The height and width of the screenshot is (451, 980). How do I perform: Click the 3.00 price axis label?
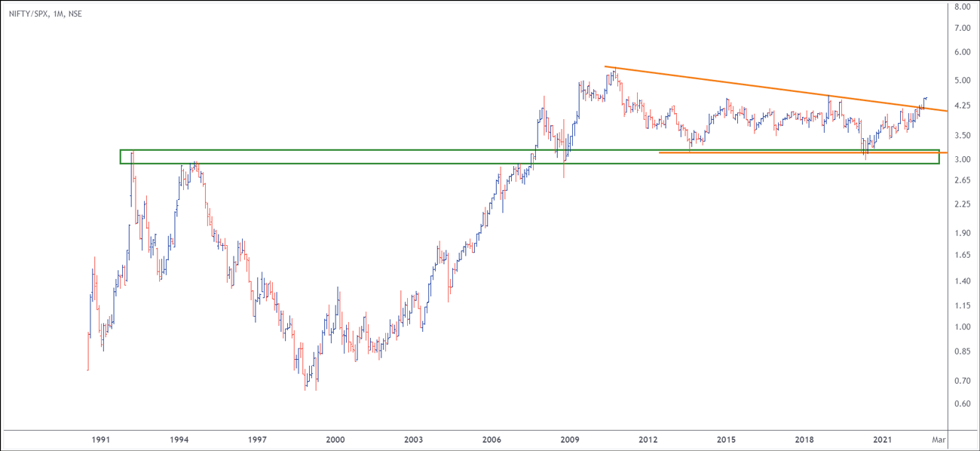point(963,159)
